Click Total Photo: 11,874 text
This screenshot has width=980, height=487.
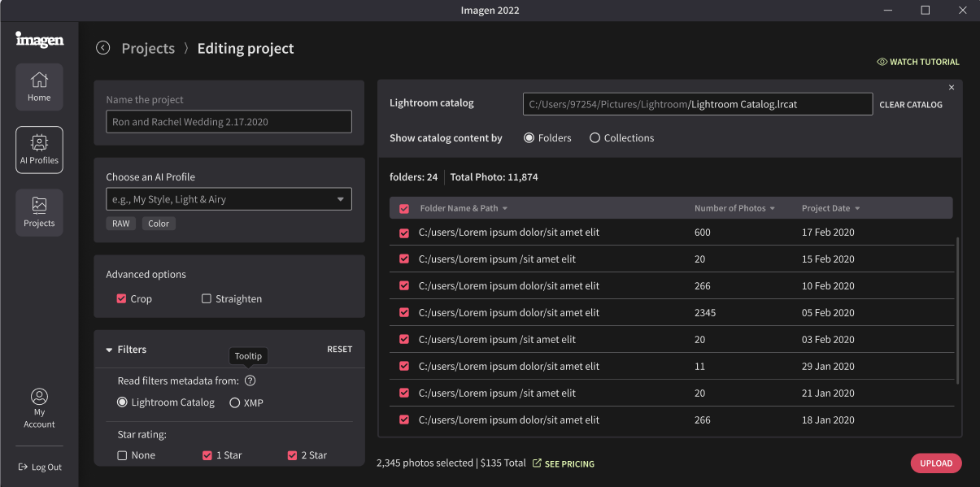click(x=494, y=177)
